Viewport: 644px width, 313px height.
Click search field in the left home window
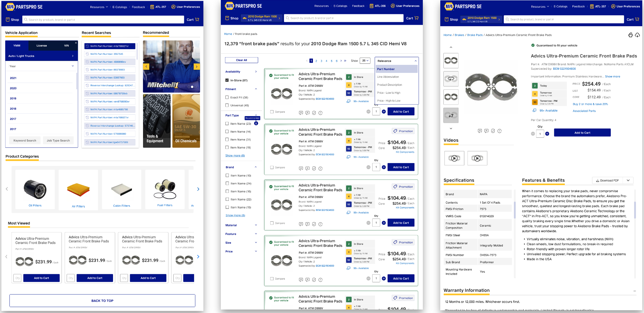pos(103,20)
